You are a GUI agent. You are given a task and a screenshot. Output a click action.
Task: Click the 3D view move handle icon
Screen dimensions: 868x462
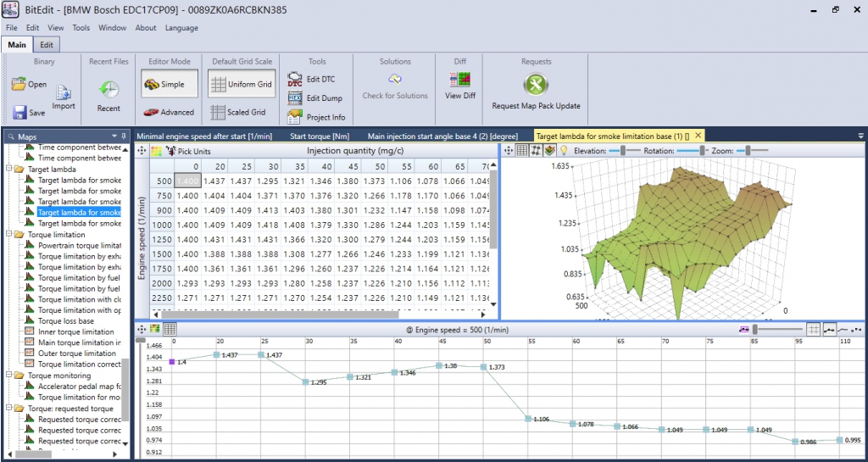point(507,150)
